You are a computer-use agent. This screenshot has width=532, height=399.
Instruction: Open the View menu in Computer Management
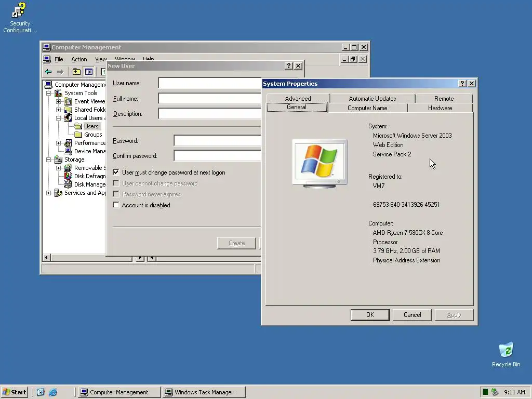101,59
